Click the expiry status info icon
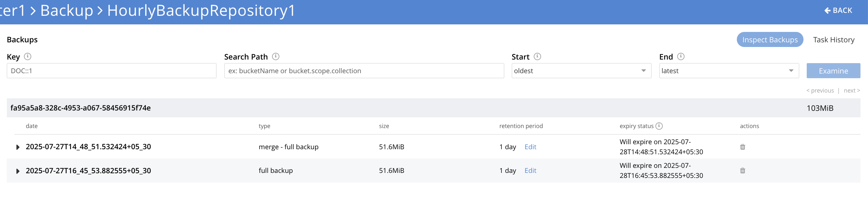 point(659,126)
